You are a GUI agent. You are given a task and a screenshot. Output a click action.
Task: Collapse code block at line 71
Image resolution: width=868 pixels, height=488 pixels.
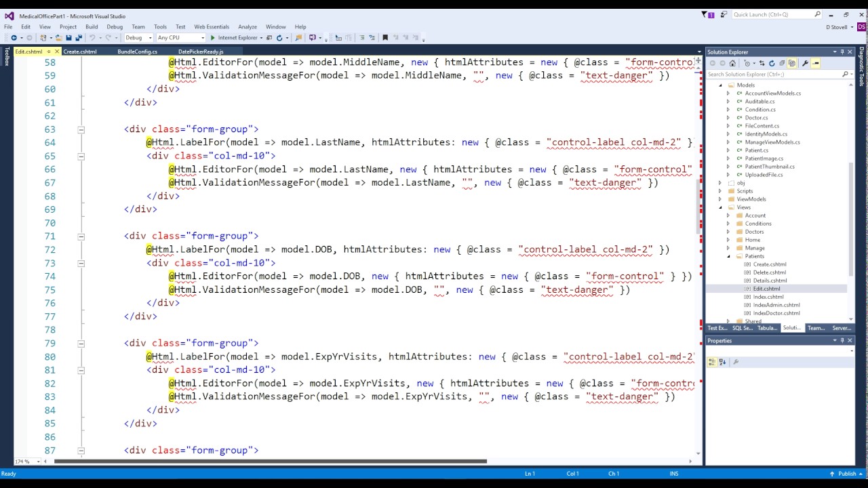[81, 237]
